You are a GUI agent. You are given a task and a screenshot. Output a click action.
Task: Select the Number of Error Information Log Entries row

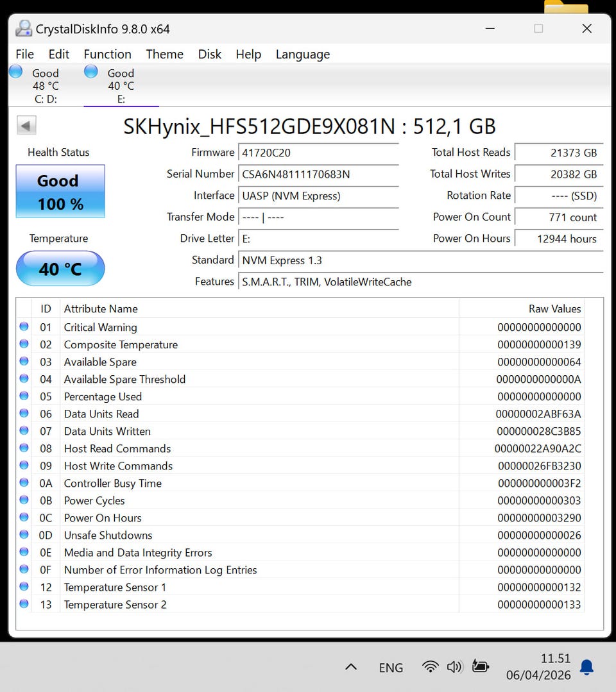click(300, 570)
